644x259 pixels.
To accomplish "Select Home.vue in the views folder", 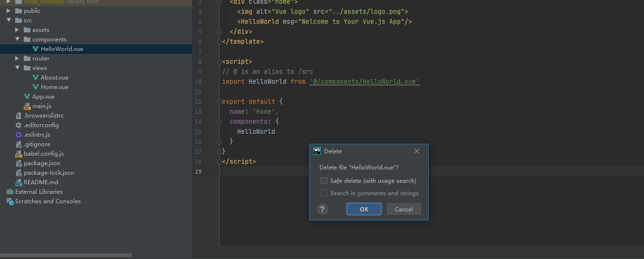I will tap(55, 87).
